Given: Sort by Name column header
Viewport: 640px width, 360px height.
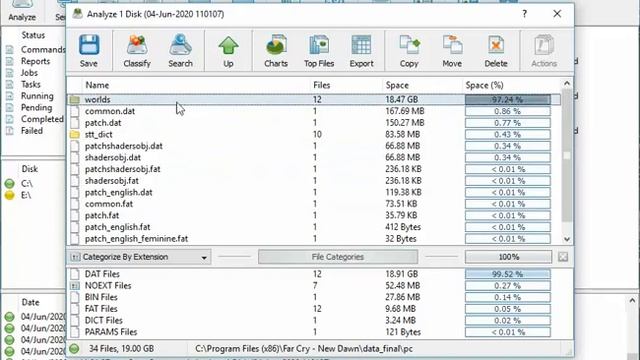Looking at the screenshot, I should (196, 85).
